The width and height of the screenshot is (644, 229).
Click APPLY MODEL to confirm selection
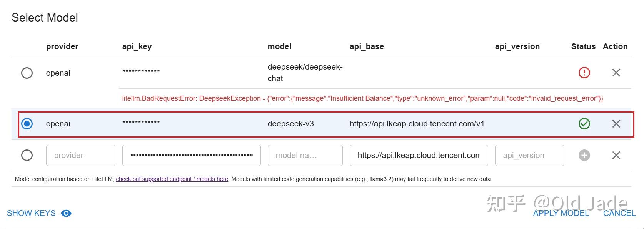561,213
